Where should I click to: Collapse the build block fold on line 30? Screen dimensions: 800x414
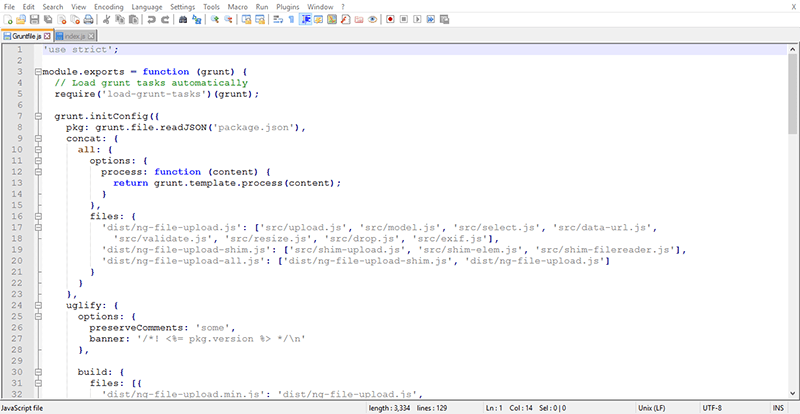(x=38, y=371)
